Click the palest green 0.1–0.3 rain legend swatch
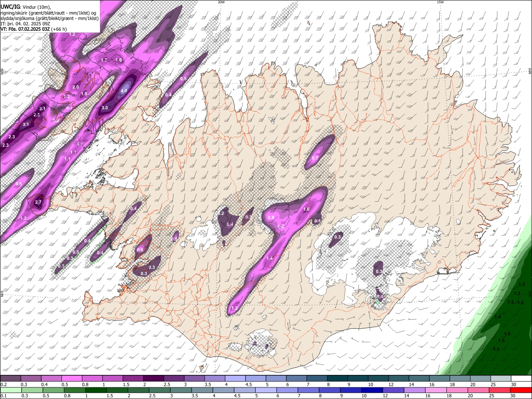This screenshot has width=532, height=399. click(x=11, y=390)
